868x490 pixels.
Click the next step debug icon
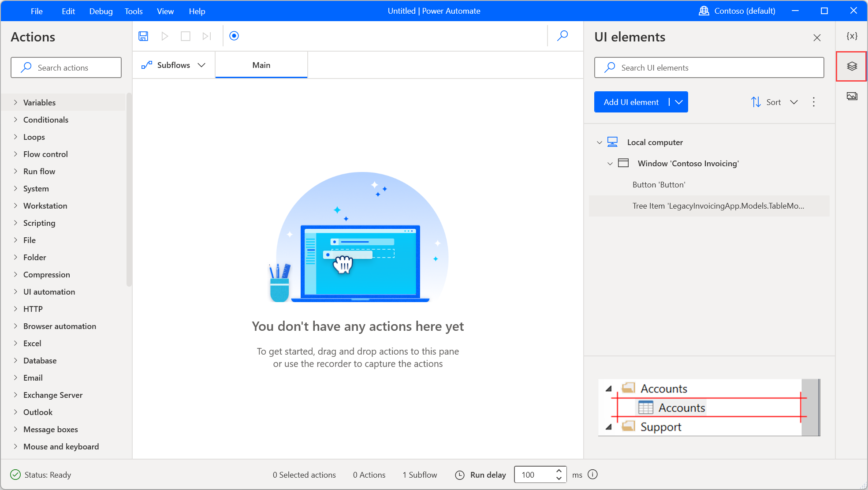(x=206, y=36)
